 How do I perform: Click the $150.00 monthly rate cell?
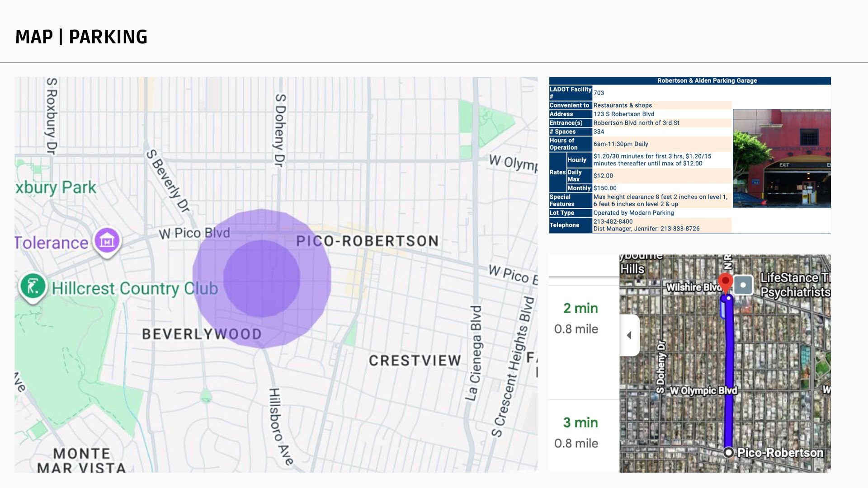662,188
